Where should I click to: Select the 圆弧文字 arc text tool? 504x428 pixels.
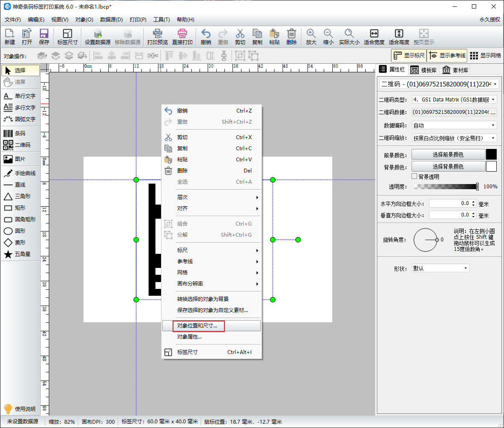pos(20,119)
